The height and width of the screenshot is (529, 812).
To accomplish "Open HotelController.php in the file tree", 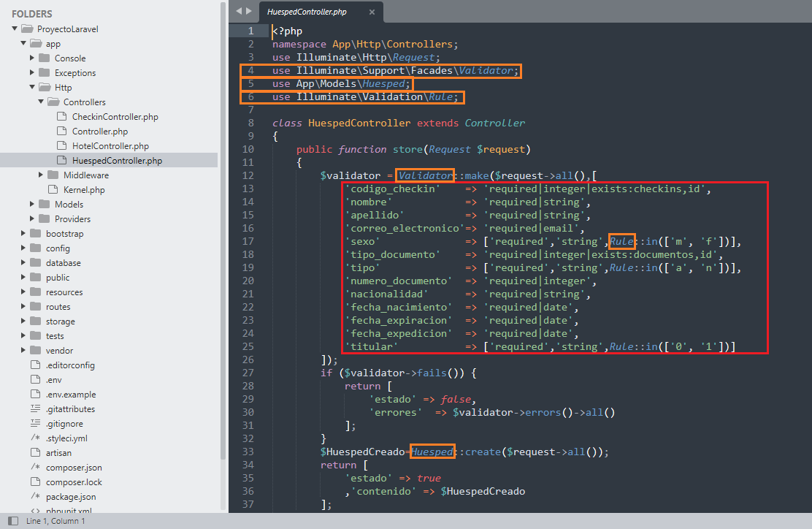I will click(110, 146).
